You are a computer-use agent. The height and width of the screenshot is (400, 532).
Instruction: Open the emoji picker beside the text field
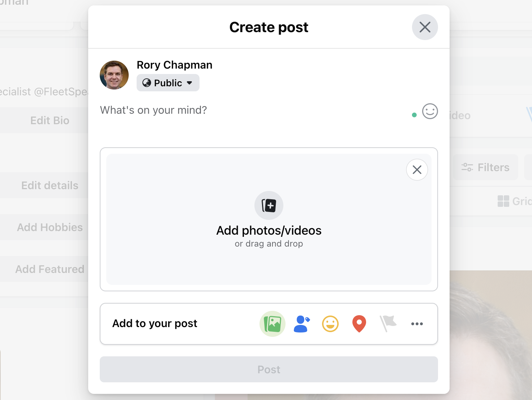click(429, 112)
